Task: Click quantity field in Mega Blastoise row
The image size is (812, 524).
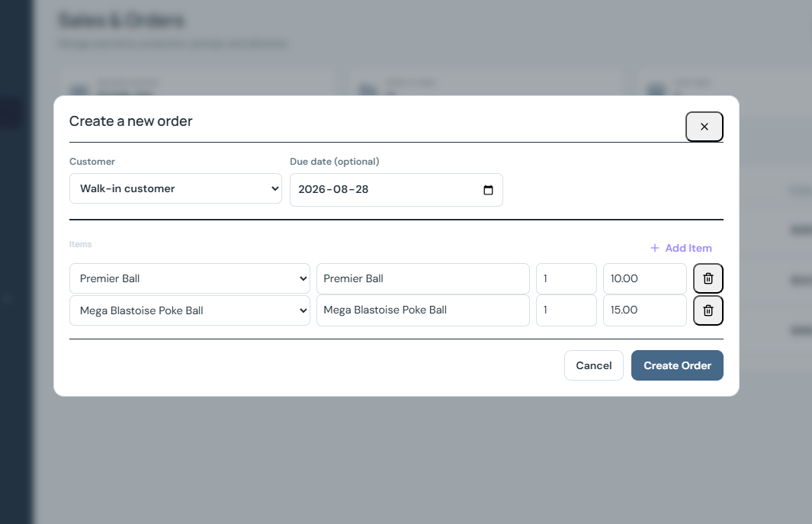Action: [566, 310]
